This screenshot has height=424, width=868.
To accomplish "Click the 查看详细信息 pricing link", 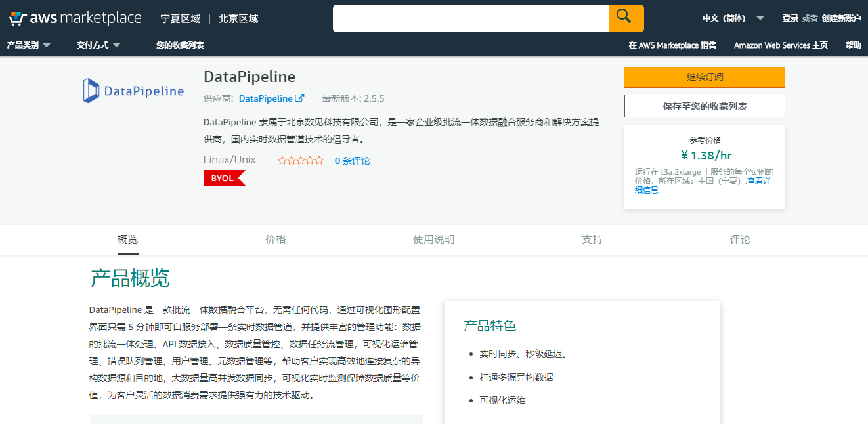I will click(x=758, y=181).
